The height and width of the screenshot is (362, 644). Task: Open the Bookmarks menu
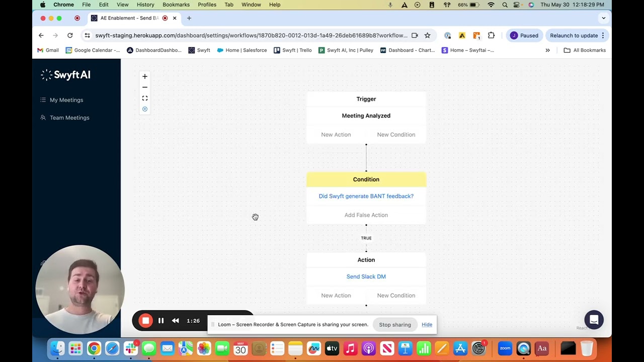(176, 5)
